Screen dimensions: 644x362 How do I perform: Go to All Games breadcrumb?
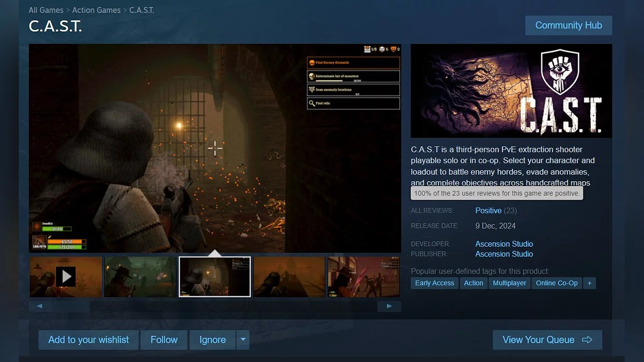coord(46,10)
